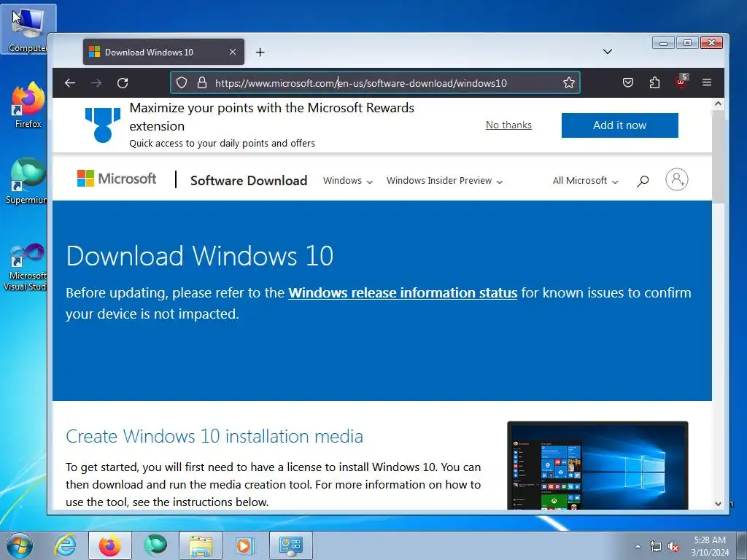Select Microsoft Visual Studio desktop shortcut
Viewport: 747px width, 560px height.
tap(27, 267)
